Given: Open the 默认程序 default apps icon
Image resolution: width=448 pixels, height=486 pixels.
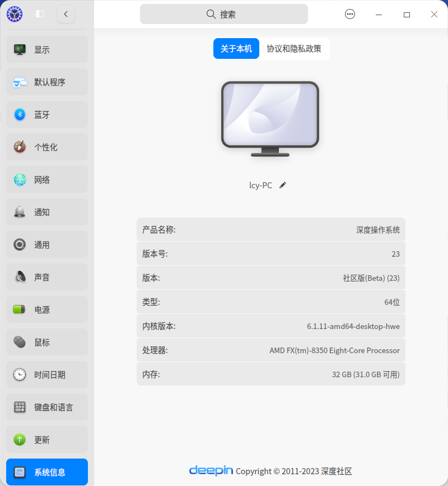Looking at the screenshot, I should point(20,82).
